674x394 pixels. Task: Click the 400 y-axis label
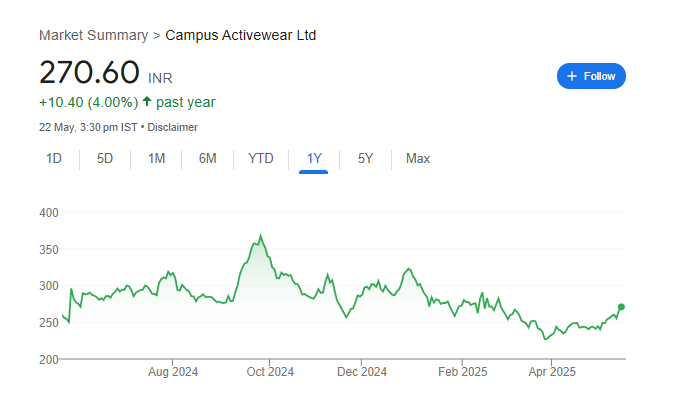click(x=49, y=213)
